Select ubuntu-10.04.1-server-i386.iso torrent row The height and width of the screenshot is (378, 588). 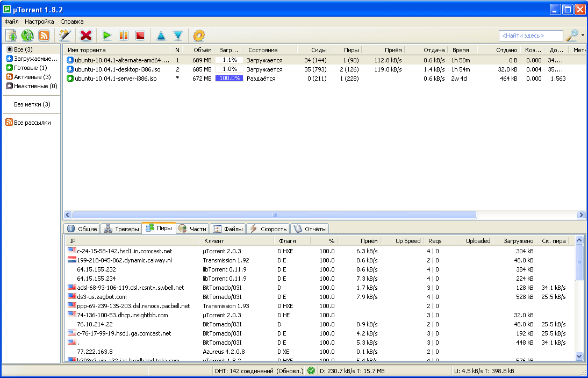pyautogui.click(x=116, y=79)
